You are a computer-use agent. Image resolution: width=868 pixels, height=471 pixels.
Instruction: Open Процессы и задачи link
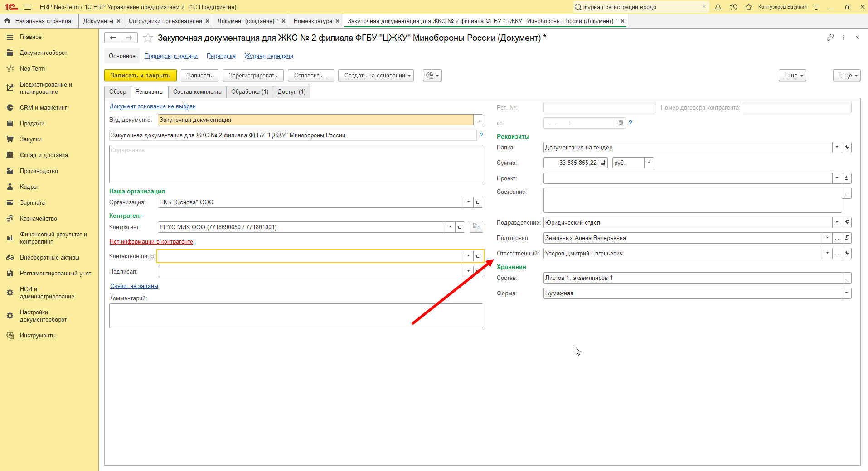171,56
